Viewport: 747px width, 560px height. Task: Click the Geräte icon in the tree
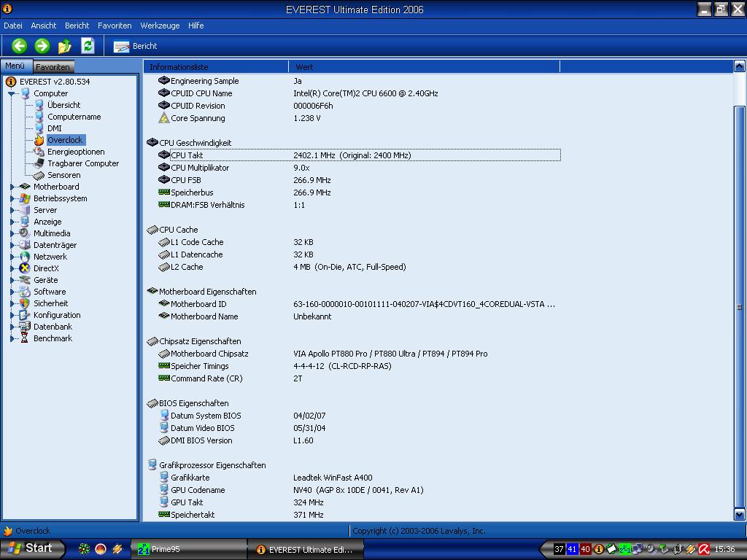25,280
